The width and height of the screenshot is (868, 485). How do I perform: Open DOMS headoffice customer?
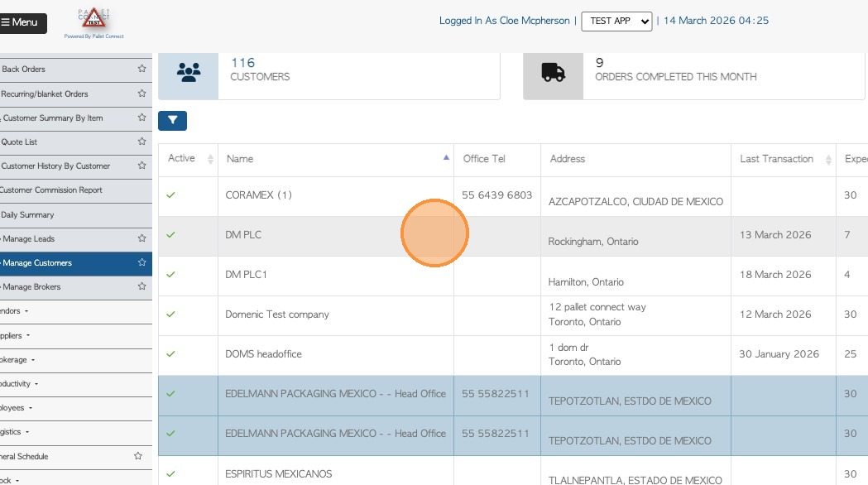pyautogui.click(x=263, y=354)
